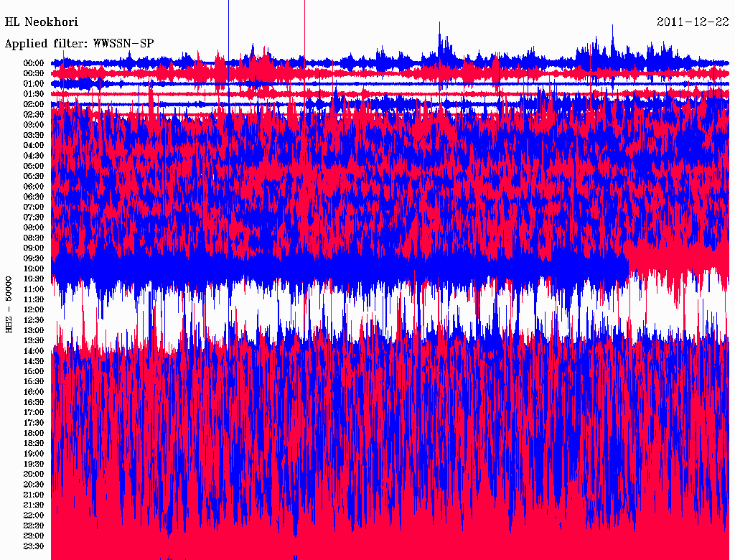Click the 09:30 time label
The height and width of the screenshot is (560, 735).
34,258
